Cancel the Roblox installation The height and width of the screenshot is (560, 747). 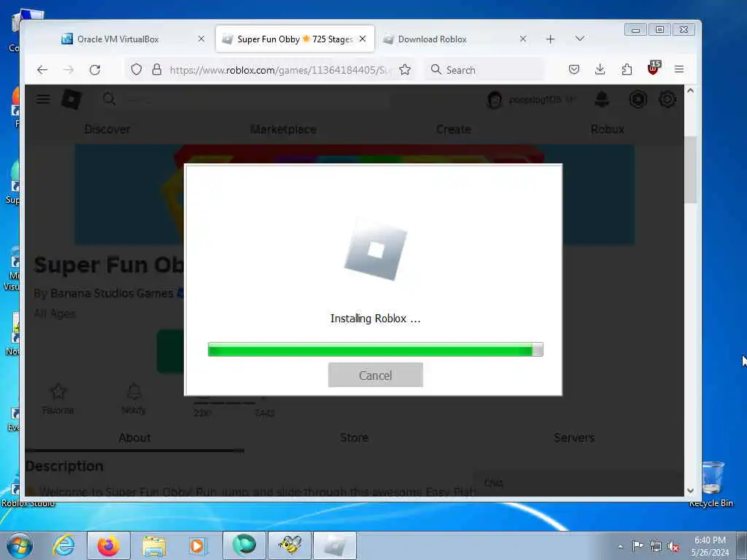(376, 376)
